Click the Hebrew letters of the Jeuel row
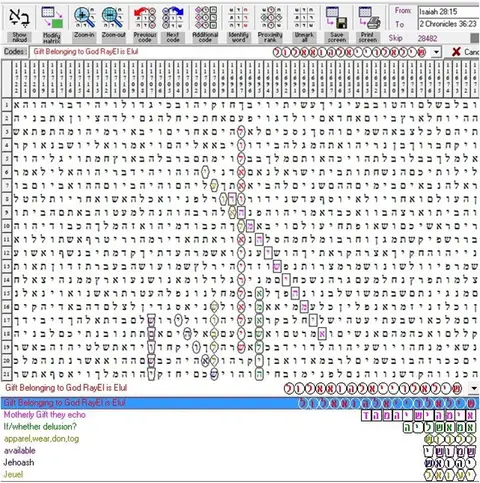Viewport: 480px width, 483px height. point(450,475)
